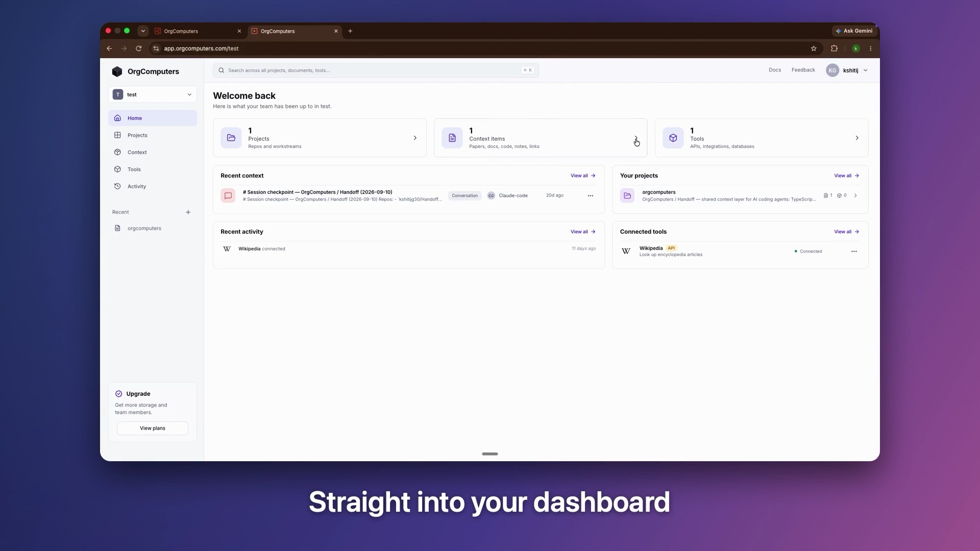Select Tools in the sidebar
Screen dimensions: 980x551
tap(152, 169)
